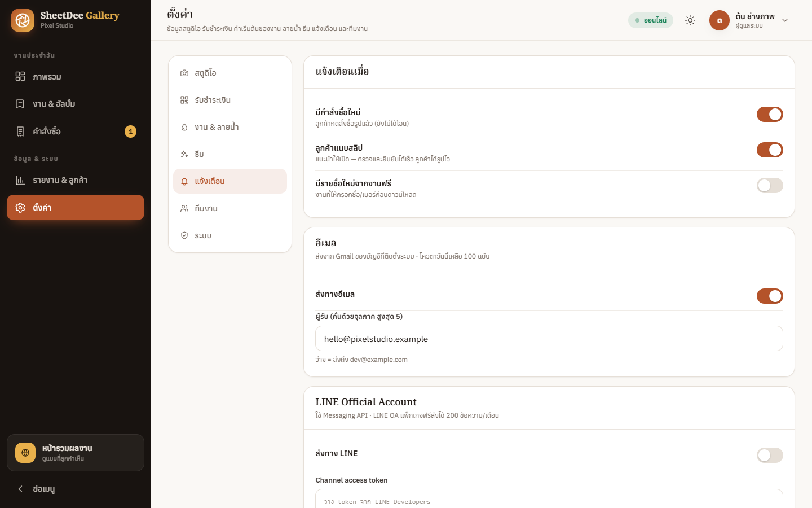Click the hint text ว่าง = ส่งถึง dev@example.com
812x508 pixels.
361,360
